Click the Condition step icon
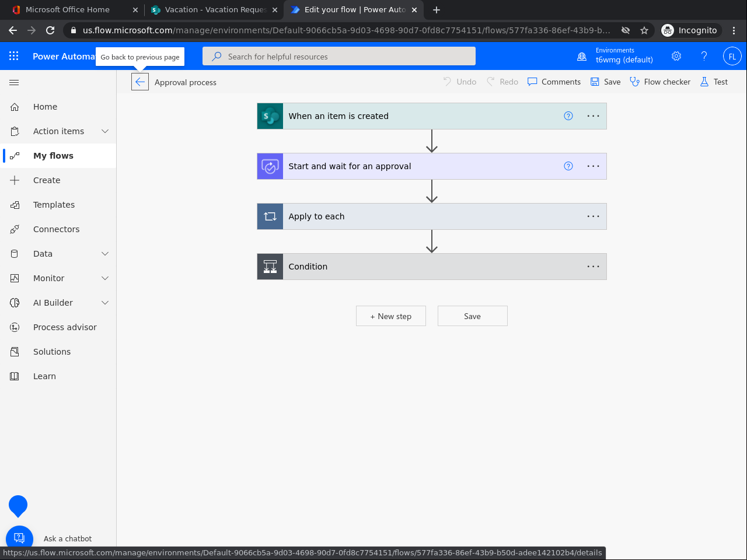The image size is (747, 560). click(x=270, y=267)
